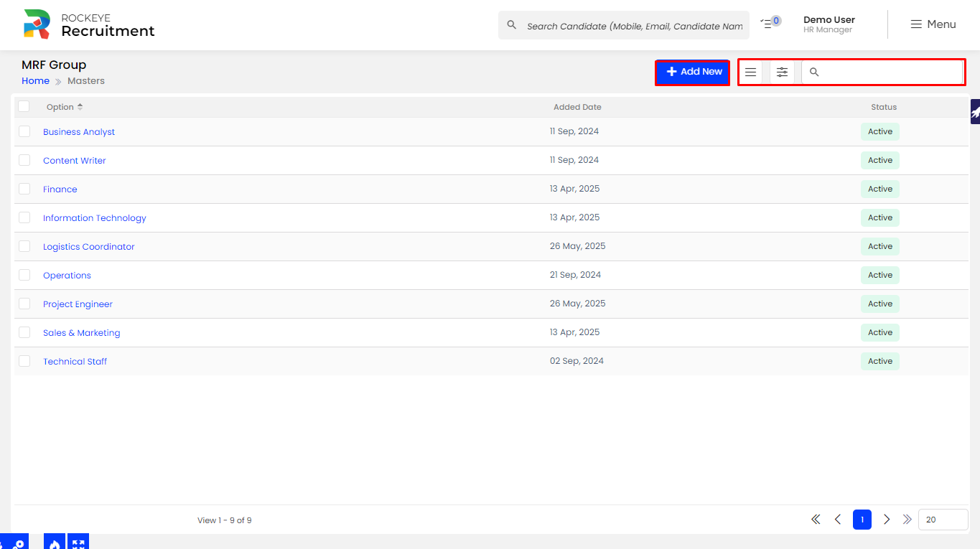This screenshot has height=549, width=980.
Task: Go to the first page arrow
Action: [x=816, y=520]
